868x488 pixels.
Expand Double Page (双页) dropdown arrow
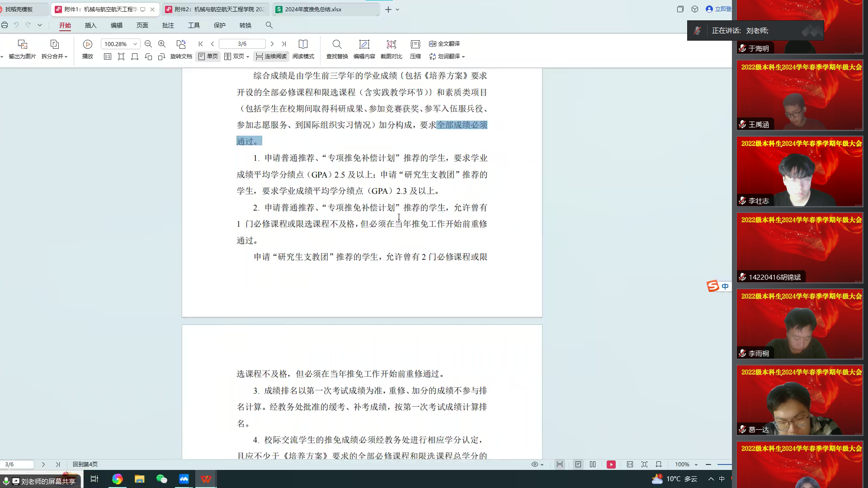point(248,56)
